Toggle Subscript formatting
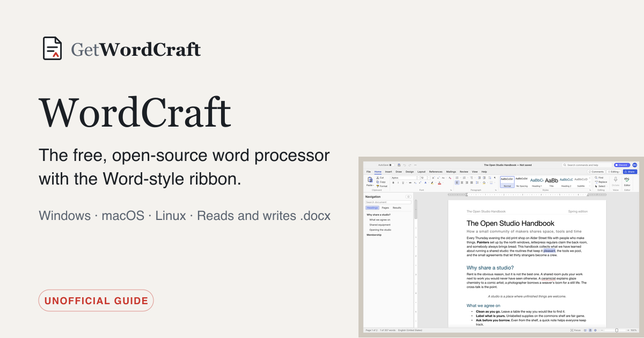Viewport: 644px width, 338px height. pos(415,183)
